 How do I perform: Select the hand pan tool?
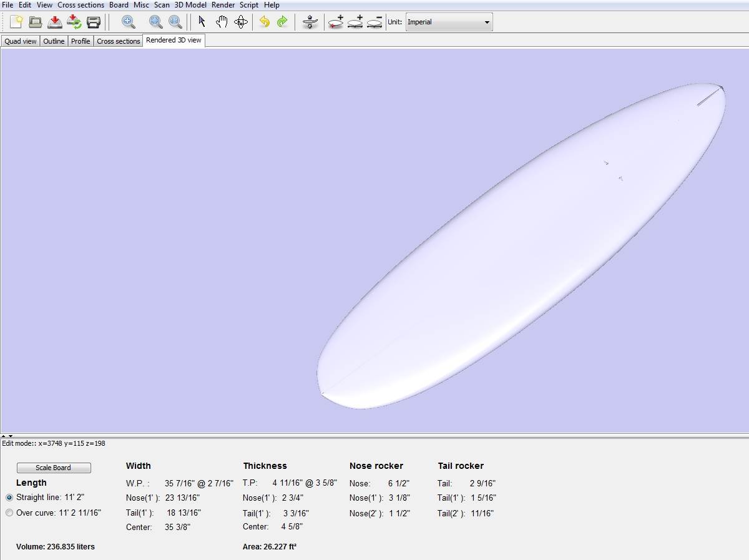click(x=222, y=22)
